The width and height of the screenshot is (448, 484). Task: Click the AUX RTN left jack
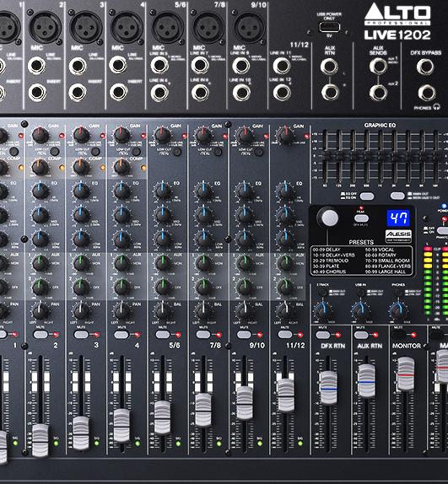329,67
